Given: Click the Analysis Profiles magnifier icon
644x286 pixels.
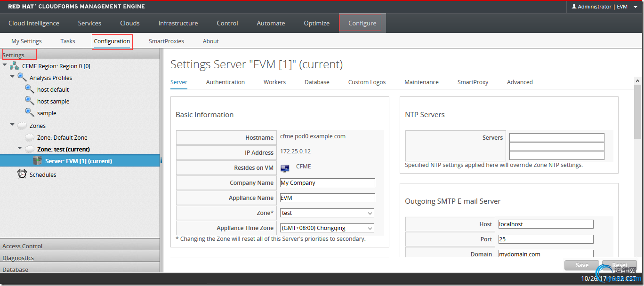Looking at the screenshot, I should tap(22, 77).
